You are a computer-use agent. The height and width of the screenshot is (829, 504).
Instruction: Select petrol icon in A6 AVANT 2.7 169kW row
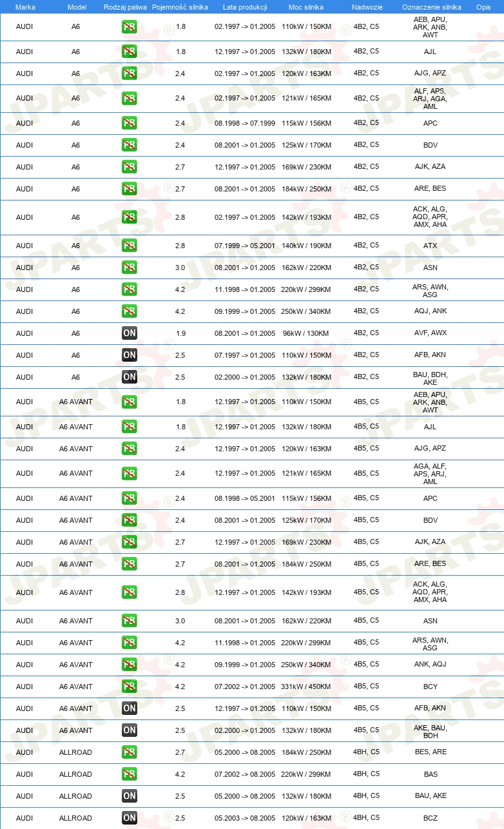[130, 542]
